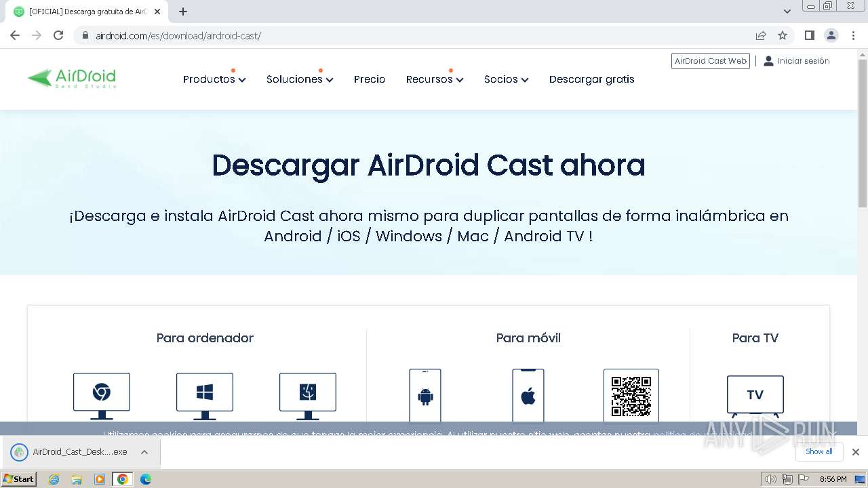Click Para móvil heading
The height and width of the screenshot is (488, 868).
click(x=528, y=338)
